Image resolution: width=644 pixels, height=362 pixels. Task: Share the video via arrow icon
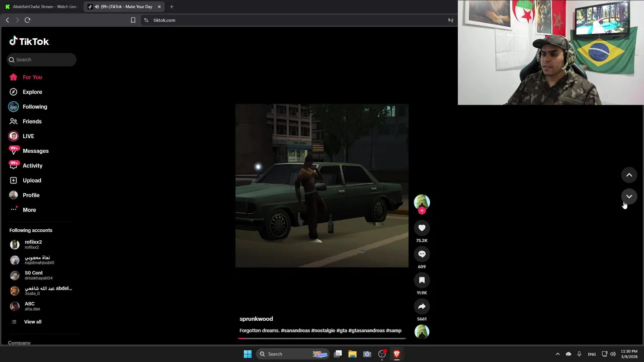[x=422, y=306]
